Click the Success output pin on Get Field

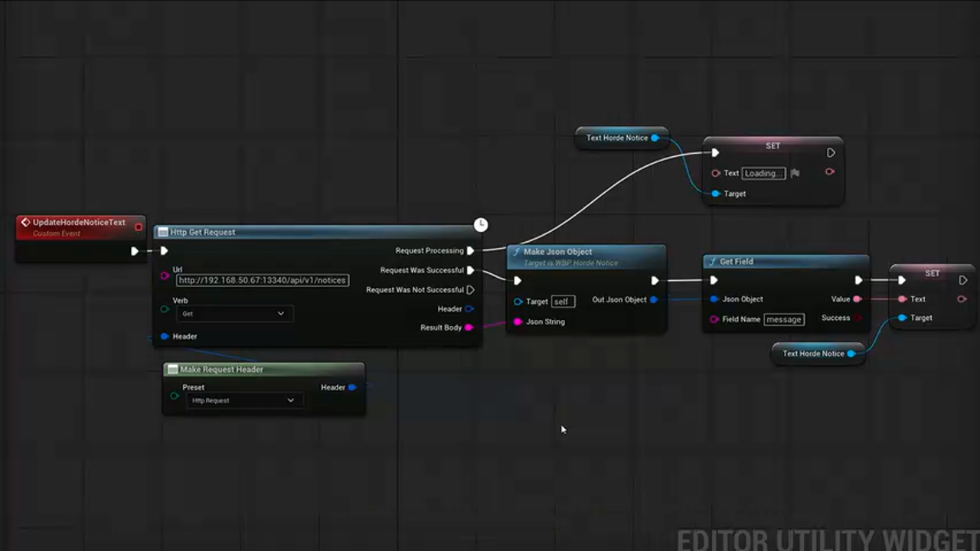coord(858,318)
